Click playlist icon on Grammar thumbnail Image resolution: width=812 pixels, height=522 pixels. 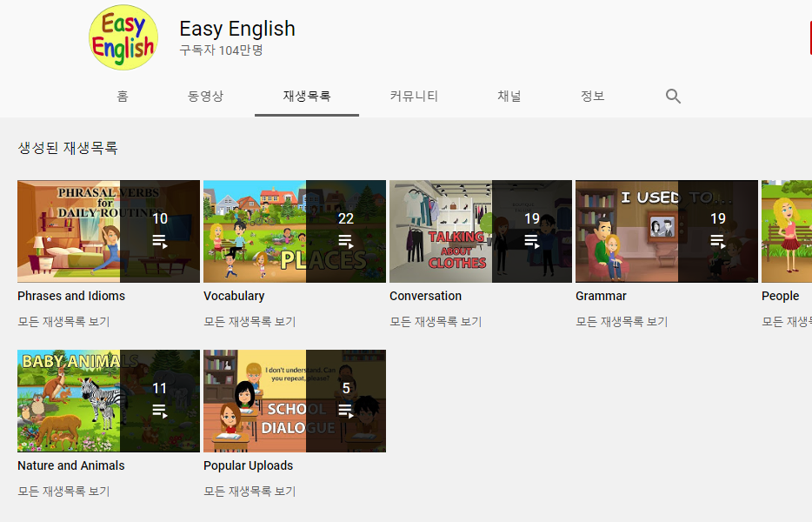pos(717,242)
